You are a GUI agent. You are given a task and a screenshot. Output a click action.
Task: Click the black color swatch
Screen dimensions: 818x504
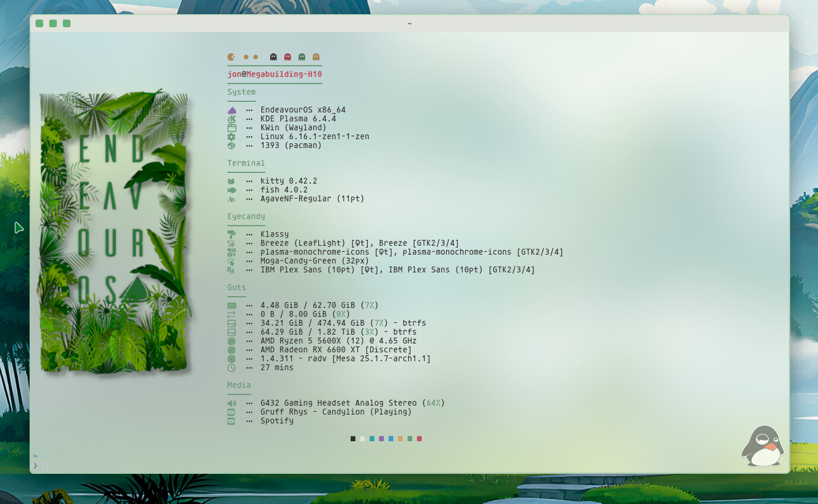point(353,439)
